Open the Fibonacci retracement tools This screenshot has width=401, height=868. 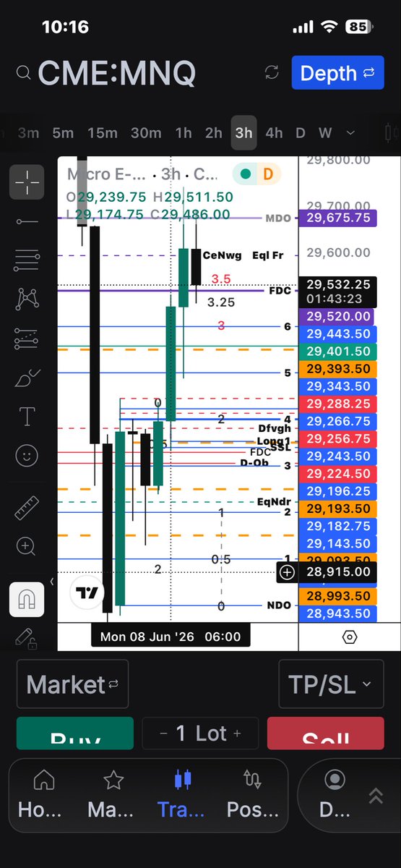27,260
